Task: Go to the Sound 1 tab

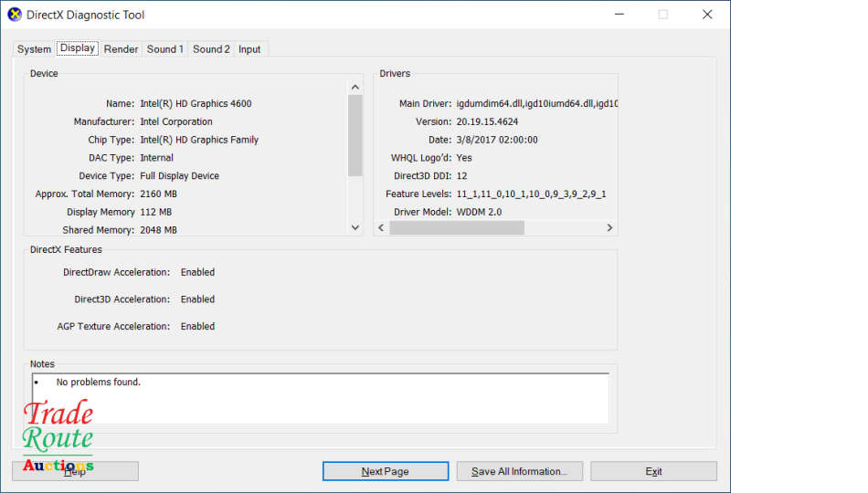Action: (165, 49)
